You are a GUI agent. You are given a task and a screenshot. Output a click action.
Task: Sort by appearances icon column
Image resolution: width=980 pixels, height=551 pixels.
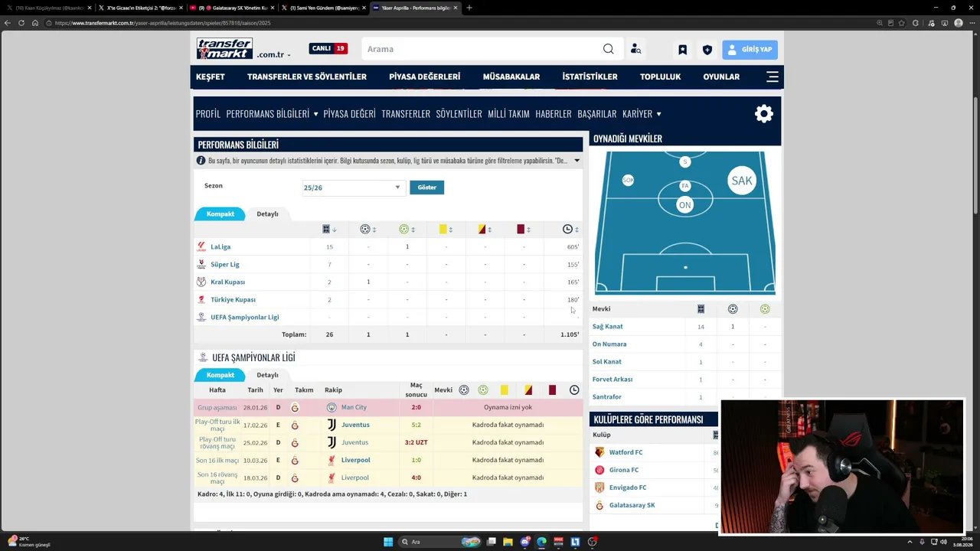click(329, 230)
